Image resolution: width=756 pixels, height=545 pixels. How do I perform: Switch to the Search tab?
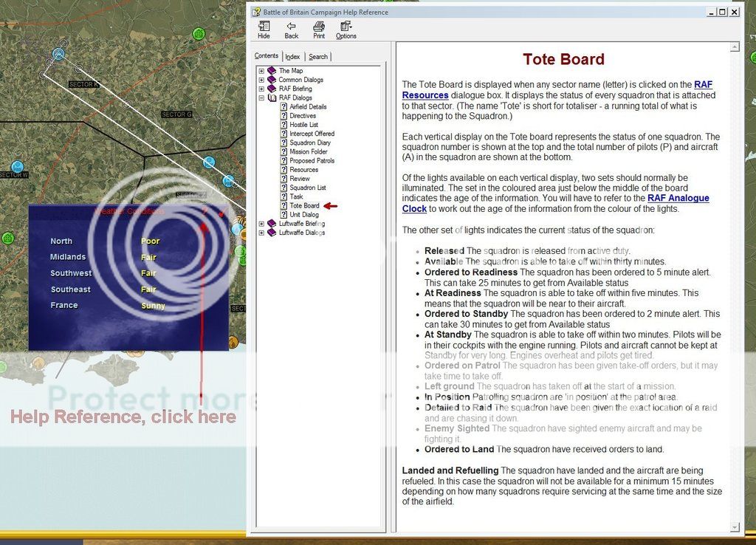point(318,56)
